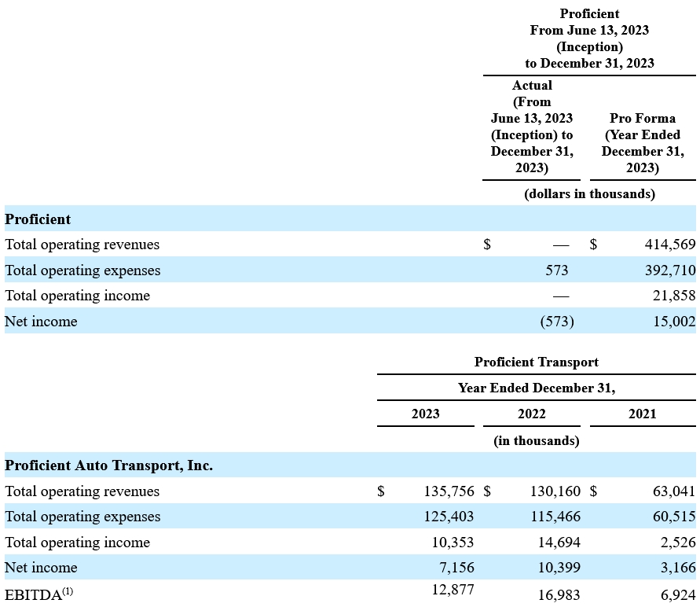The image size is (700, 607).
Task: Select 2021 net income 3,166
Action: [x=678, y=568]
